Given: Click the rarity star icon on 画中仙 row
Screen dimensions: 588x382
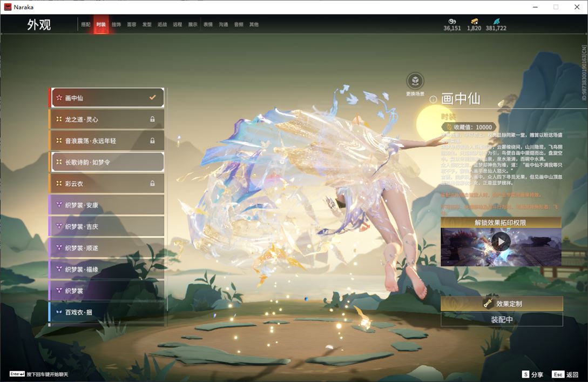Looking at the screenshot, I should [59, 98].
